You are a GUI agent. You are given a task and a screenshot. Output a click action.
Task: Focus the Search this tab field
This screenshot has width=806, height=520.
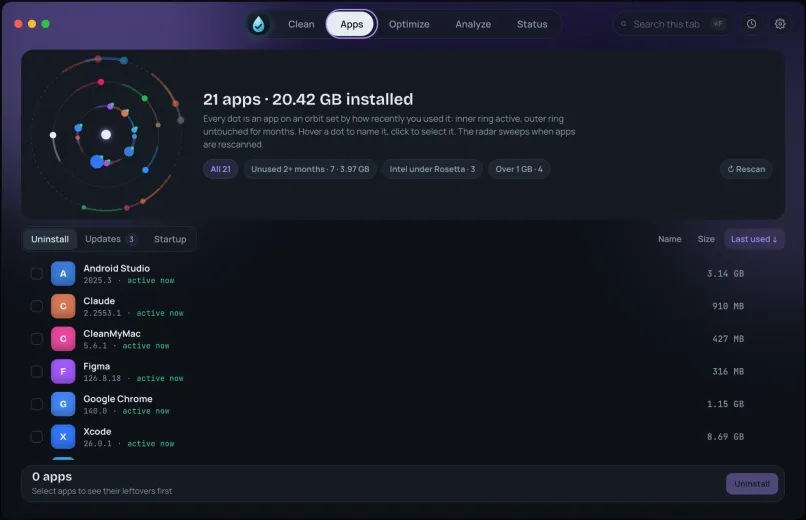[x=672, y=24]
